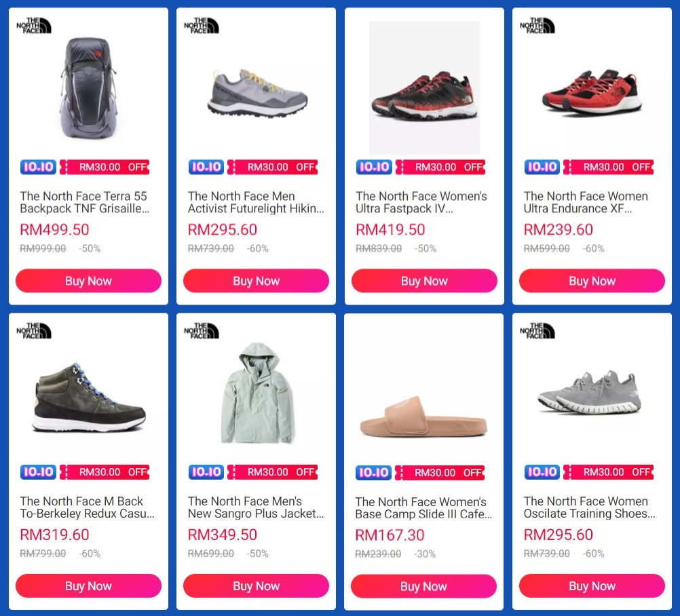680x616 pixels.
Task: Click North Face logo on Ultra Endurance XF card
Action: click(537, 26)
